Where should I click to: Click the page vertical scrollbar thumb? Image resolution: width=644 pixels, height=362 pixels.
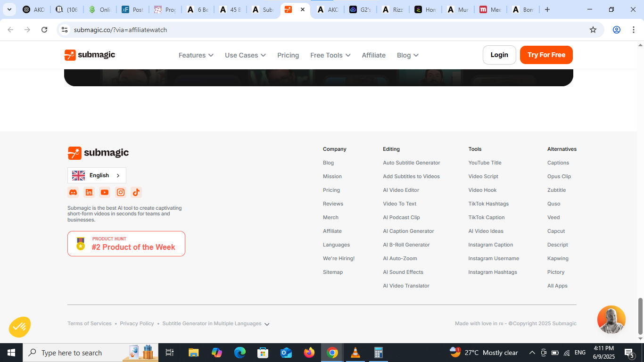(x=640, y=315)
